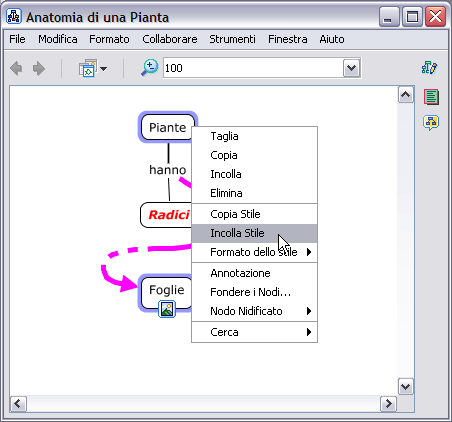Open the Strumenti menu
452x422 pixels.
(232, 39)
